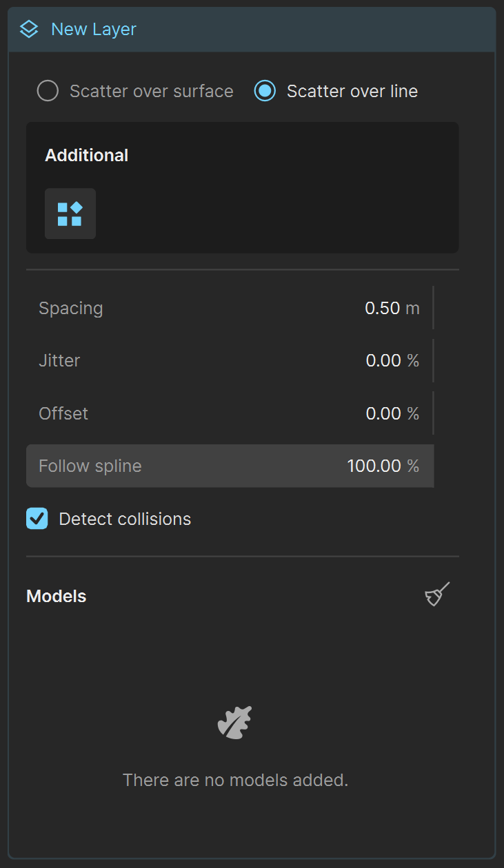Click the layers icon beside New Layer
Viewport: 504px width, 868px height.
click(29, 30)
